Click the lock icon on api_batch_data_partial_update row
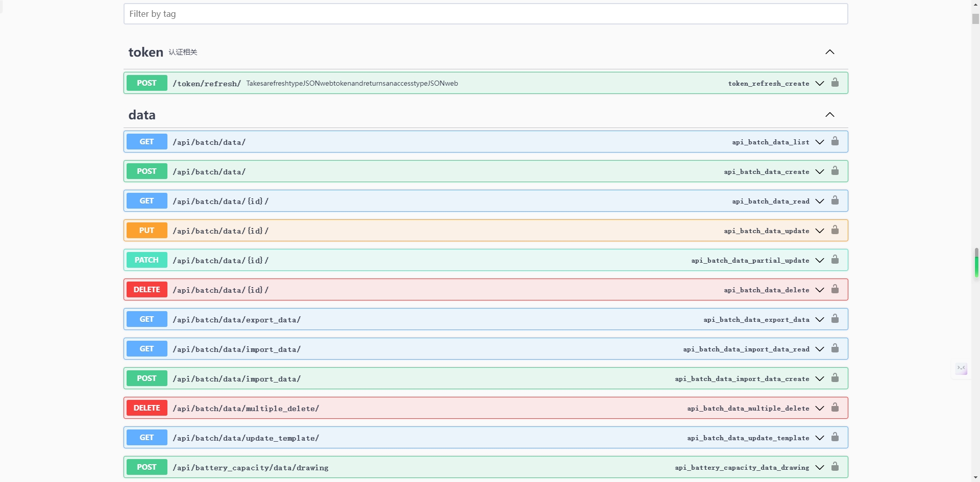This screenshot has width=980, height=482. (x=835, y=259)
